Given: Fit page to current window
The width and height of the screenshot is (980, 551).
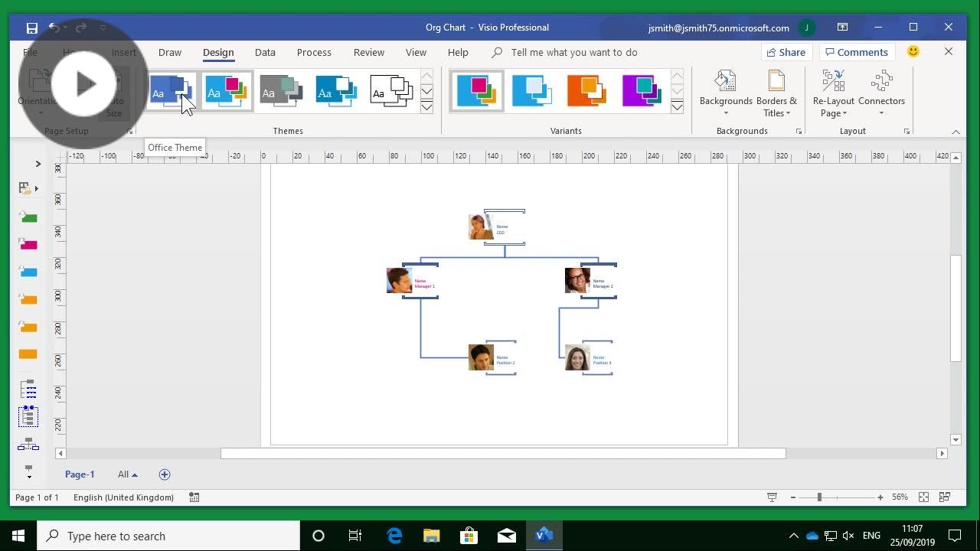Looking at the screenshot, I should click(923, 497).
